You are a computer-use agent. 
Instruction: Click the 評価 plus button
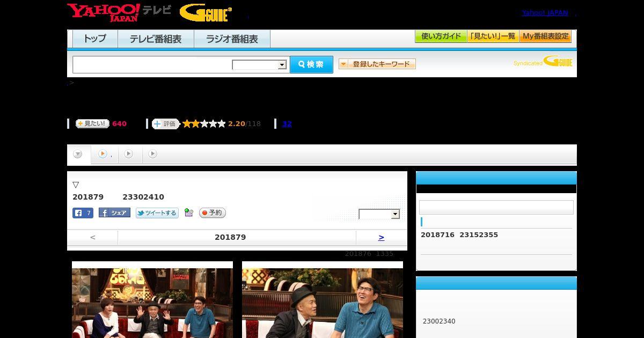pyautogui.click(x=165, y=124)
